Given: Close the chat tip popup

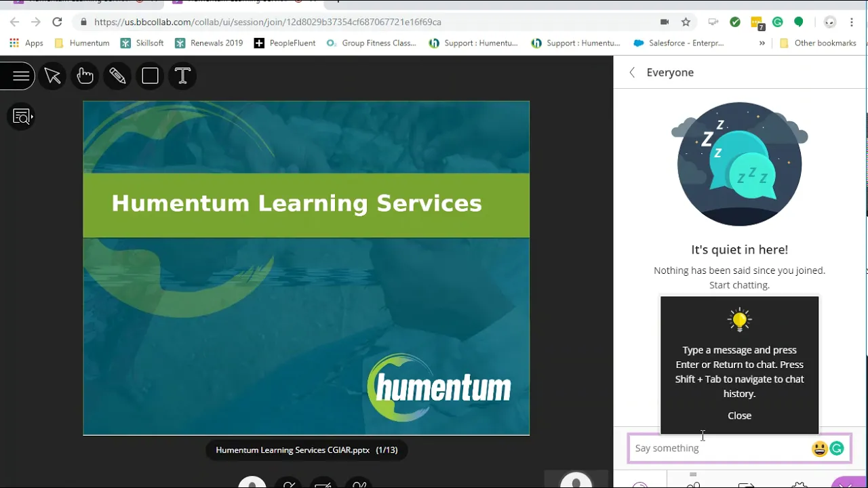Looking at the screenshot, I should coord(739,415).
